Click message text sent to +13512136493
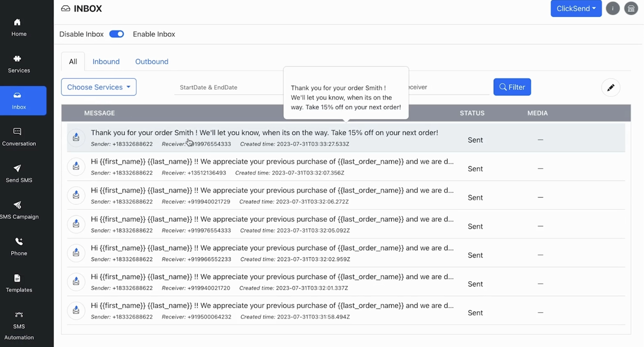 (x=272, y=162)
